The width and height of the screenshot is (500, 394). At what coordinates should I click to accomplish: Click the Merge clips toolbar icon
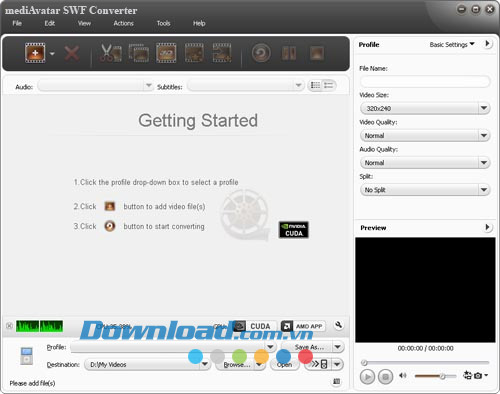click(x=139, y=53)
